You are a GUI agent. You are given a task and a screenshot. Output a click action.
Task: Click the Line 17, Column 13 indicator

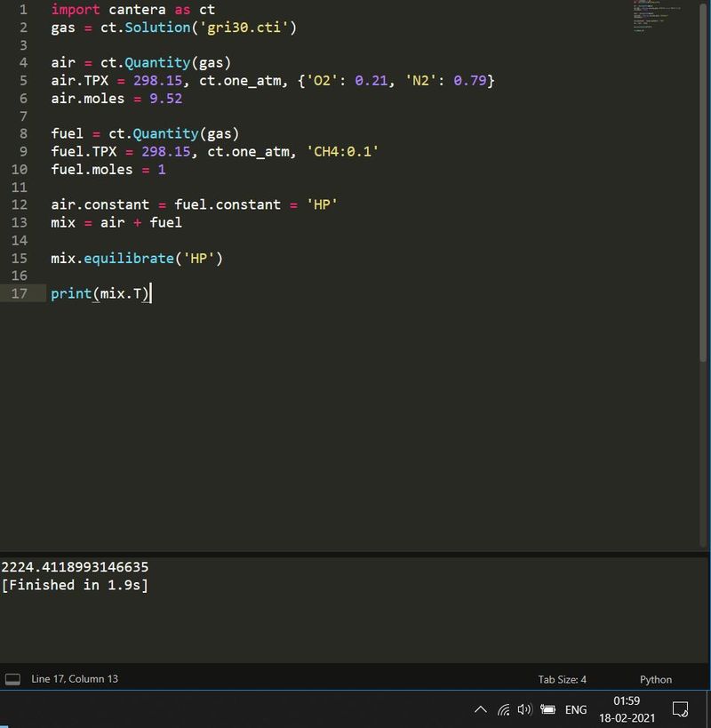75,678
